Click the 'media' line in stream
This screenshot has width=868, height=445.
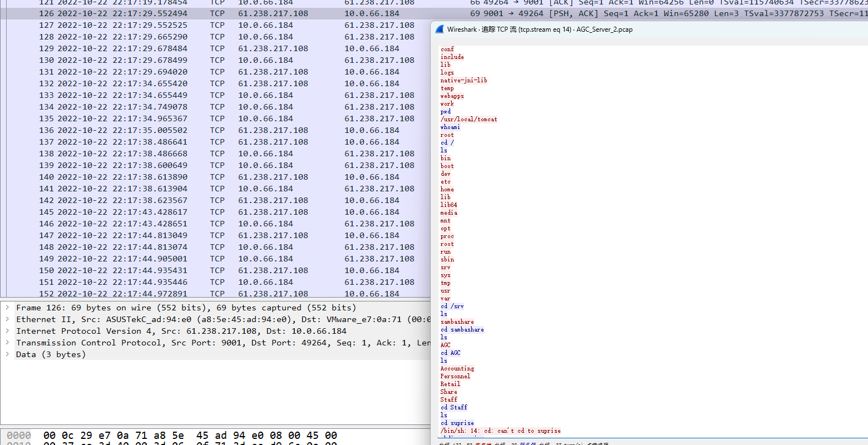tap(449, 212)
